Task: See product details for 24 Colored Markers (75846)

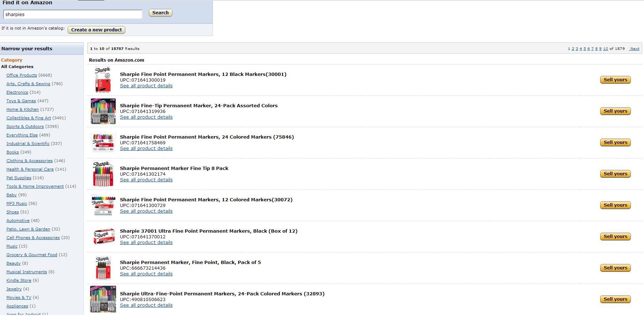Action: (146, 149)
